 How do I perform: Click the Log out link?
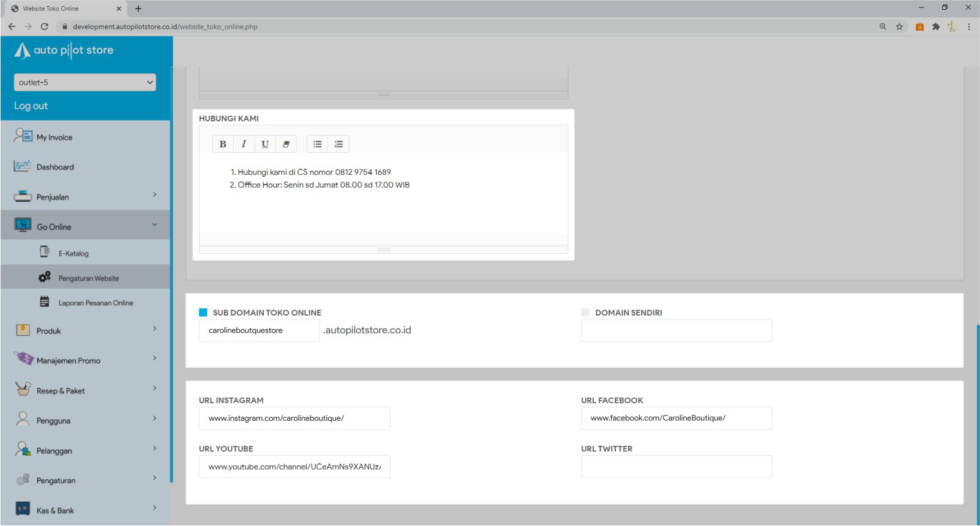pyautogui.click(x=31, y=106)
